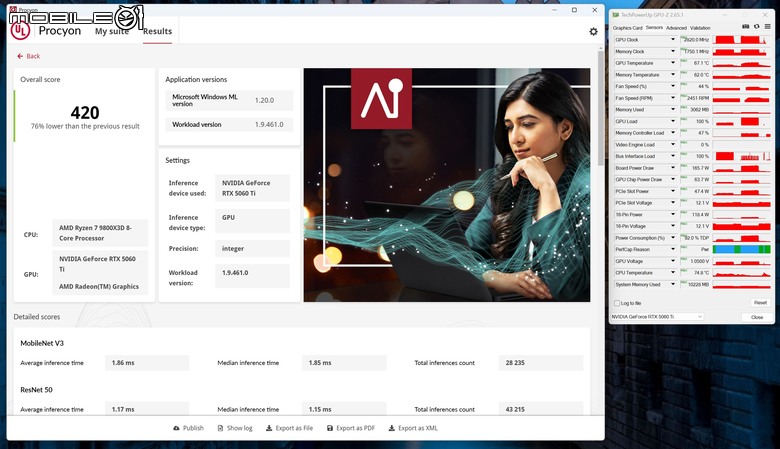Image resolution: width=780 pixels, height=449 pixels.
Task: Click the Fan Speed (RPM) value 2451 RPM
Action: (697, 98)
